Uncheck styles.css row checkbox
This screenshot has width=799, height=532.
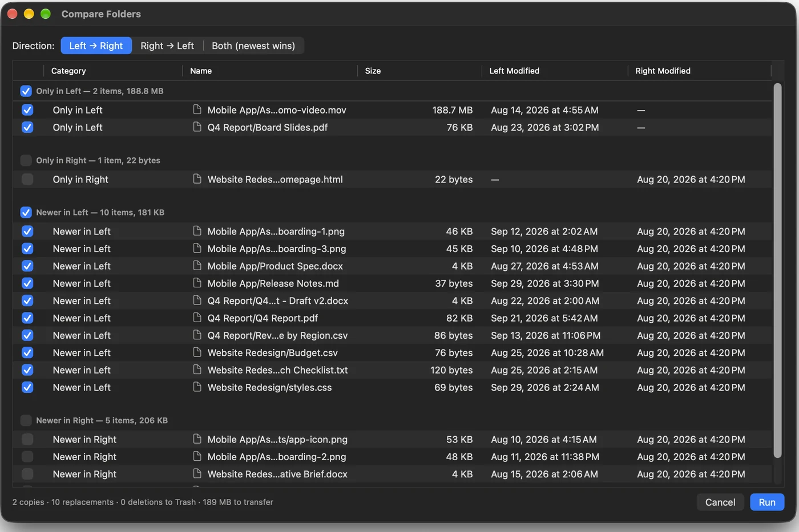(27, 388)
